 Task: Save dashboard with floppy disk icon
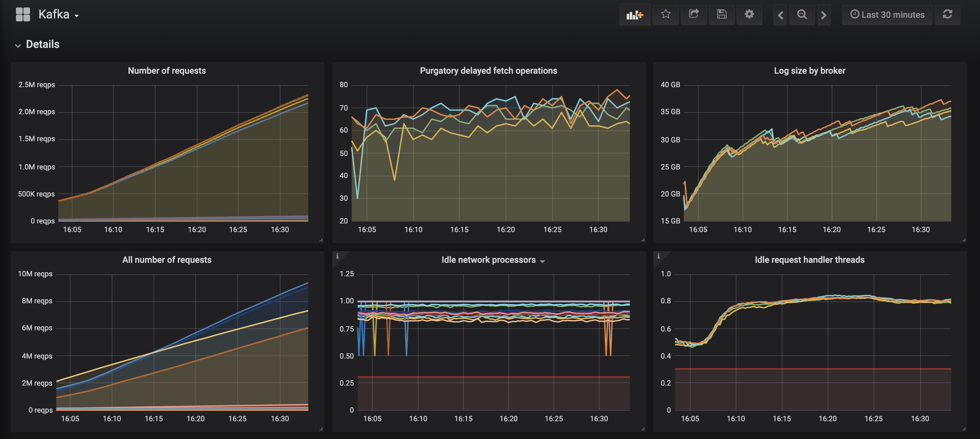tap(721, 14)
